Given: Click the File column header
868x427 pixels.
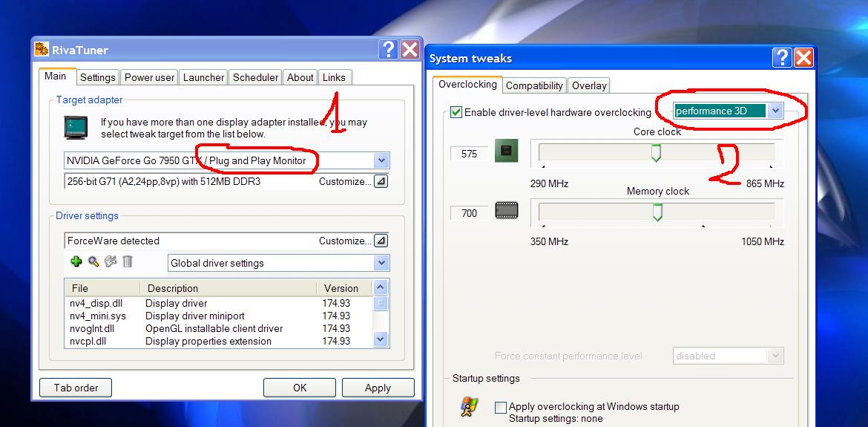Looking at the screenshot, I should pyautogui.click(x=102, y=288).
